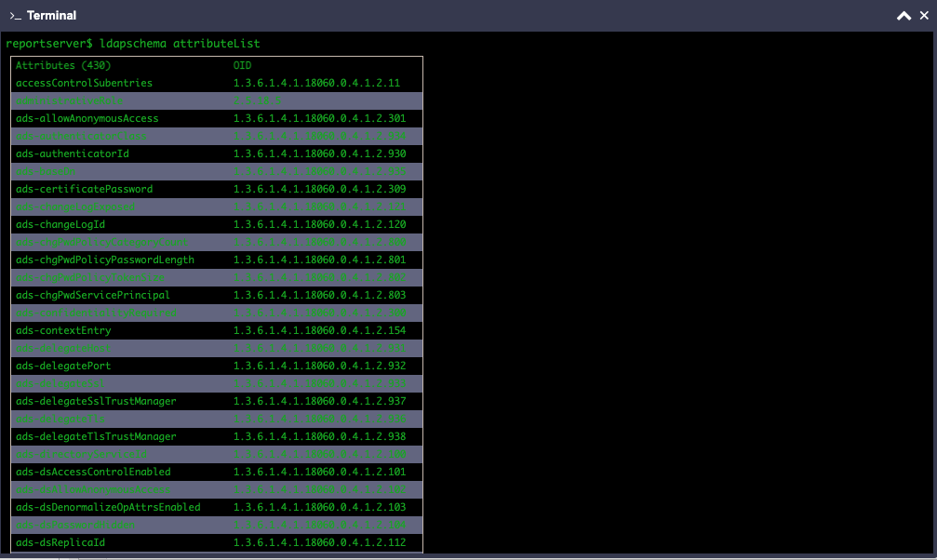937x560 pixels.
Task: Select the ads-changeLogExposed attribute name
Action: 75,207
